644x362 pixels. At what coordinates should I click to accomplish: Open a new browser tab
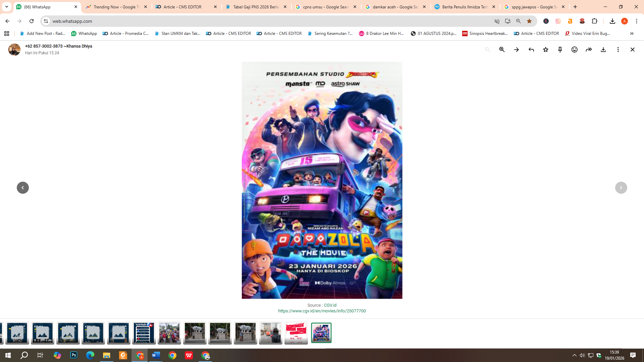(575, 7)
